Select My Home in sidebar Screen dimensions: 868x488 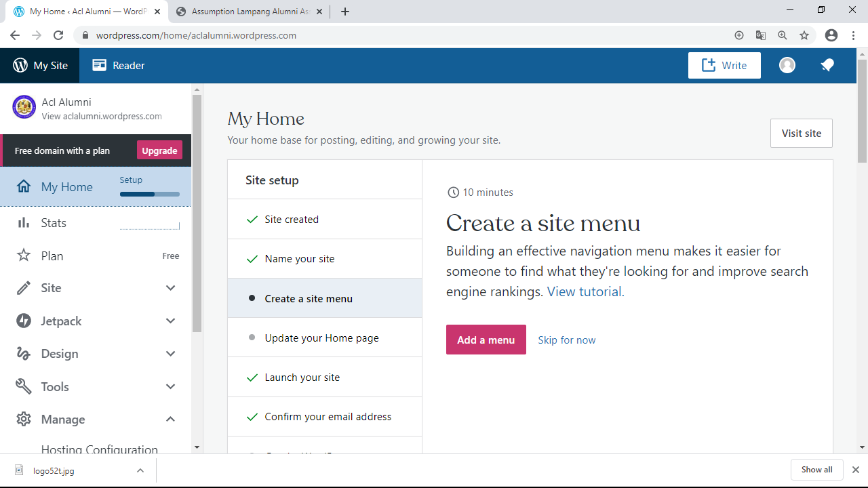[x=66, y=187]
